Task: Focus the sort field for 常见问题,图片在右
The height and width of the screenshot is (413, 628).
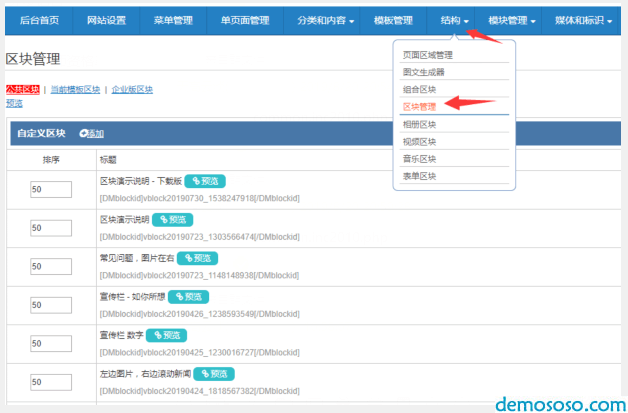Action: (51, 266)
